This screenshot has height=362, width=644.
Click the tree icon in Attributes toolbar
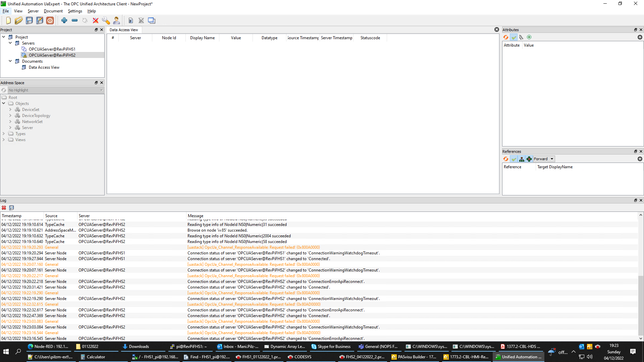click(521, 37)
